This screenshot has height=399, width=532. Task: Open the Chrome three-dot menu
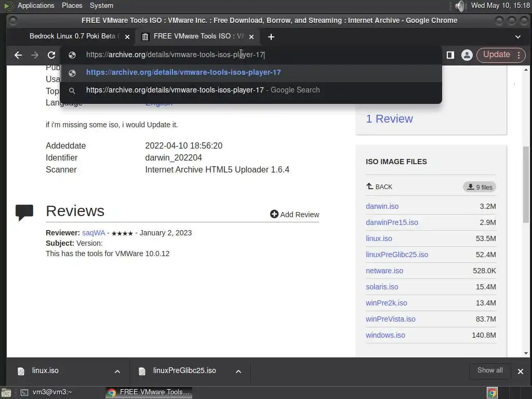[519, 55]
